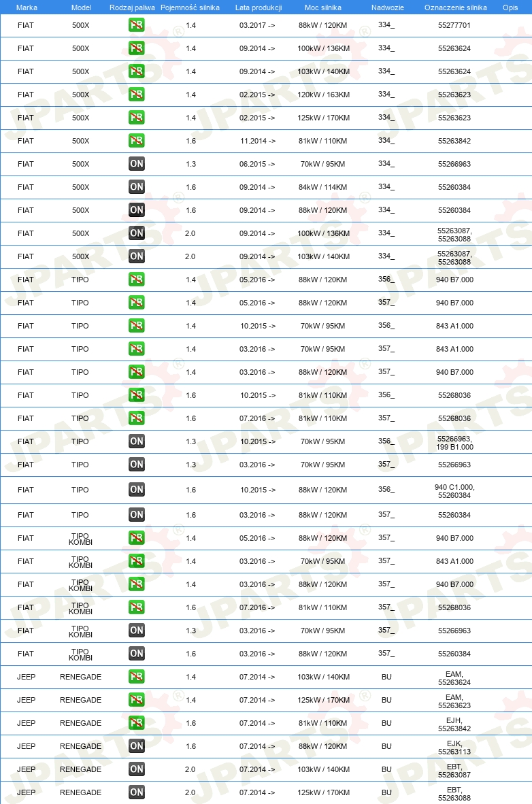Click the petrol icon for 500X 125kW / 170KM

click(137, 118)
